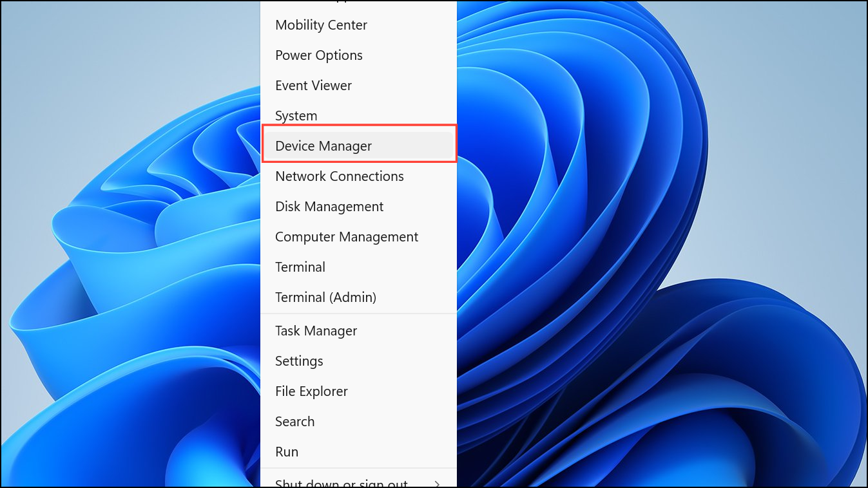Open Windows Settings
This screenshot has width=868, height=488.
click(x=299, y=361)
